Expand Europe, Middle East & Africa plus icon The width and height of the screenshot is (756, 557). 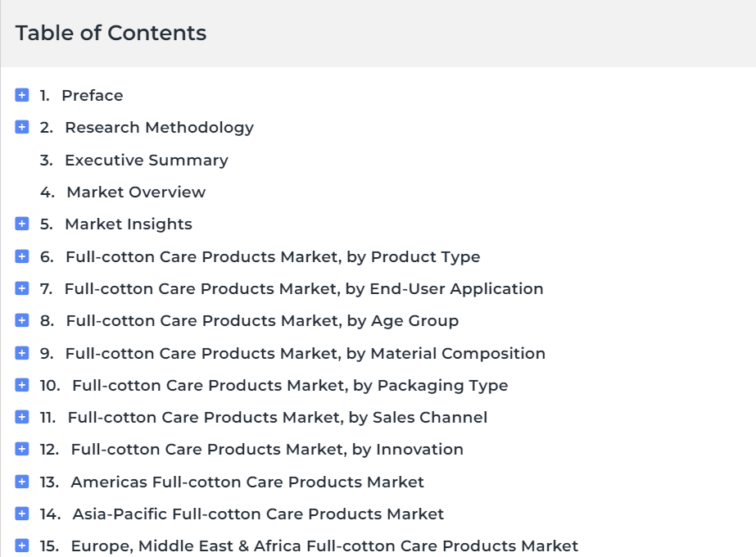click(x=21, y=546)
